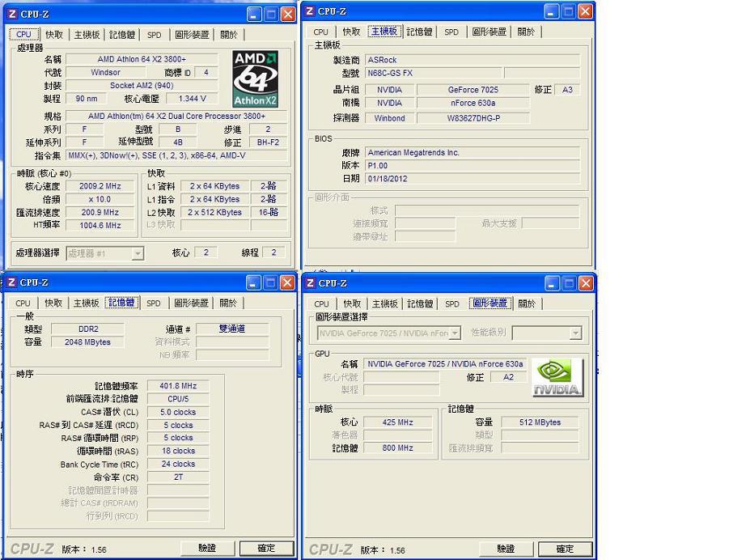Click the chipset value "GeForce 7025" in the mainboard window
The width and height of the screenshot is (746, 560).
(473, 90)
